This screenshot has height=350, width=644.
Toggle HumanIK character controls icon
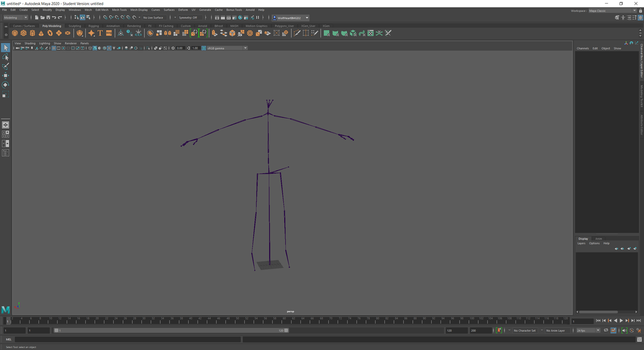(623, 18)
